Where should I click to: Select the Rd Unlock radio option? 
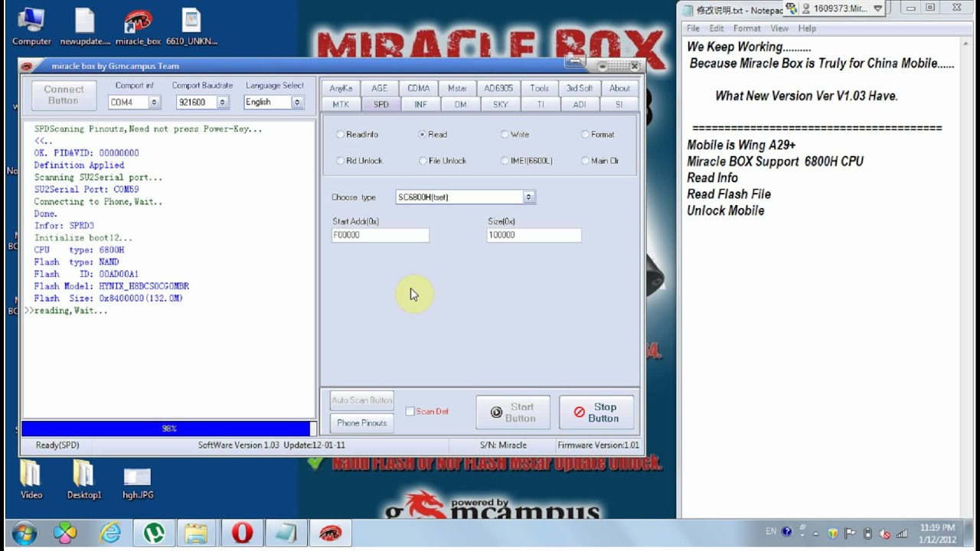click(359, 161)
